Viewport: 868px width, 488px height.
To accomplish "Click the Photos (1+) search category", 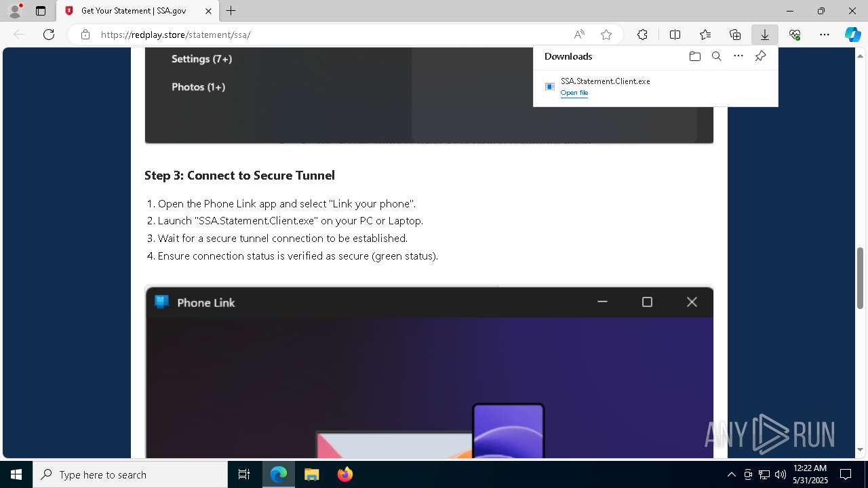I will [x=198, y=87].
